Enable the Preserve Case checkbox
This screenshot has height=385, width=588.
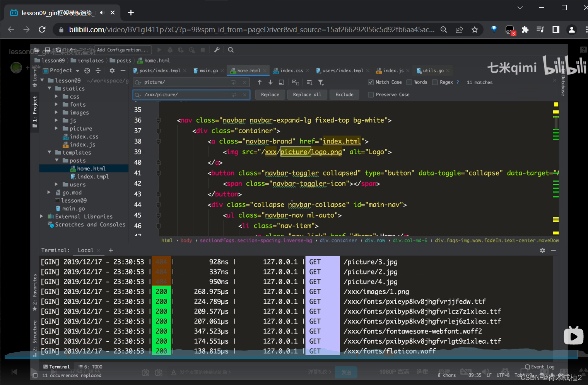click(x=371, y=95)
